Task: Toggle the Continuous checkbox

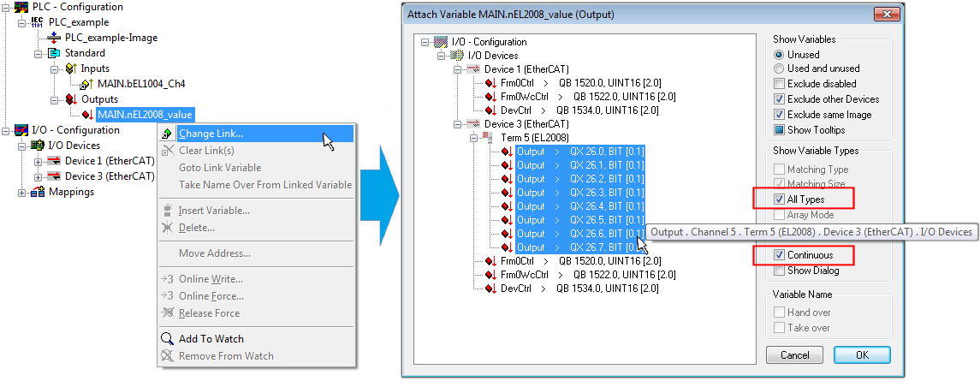Action: pyautogui.click(x=779, y=255)
